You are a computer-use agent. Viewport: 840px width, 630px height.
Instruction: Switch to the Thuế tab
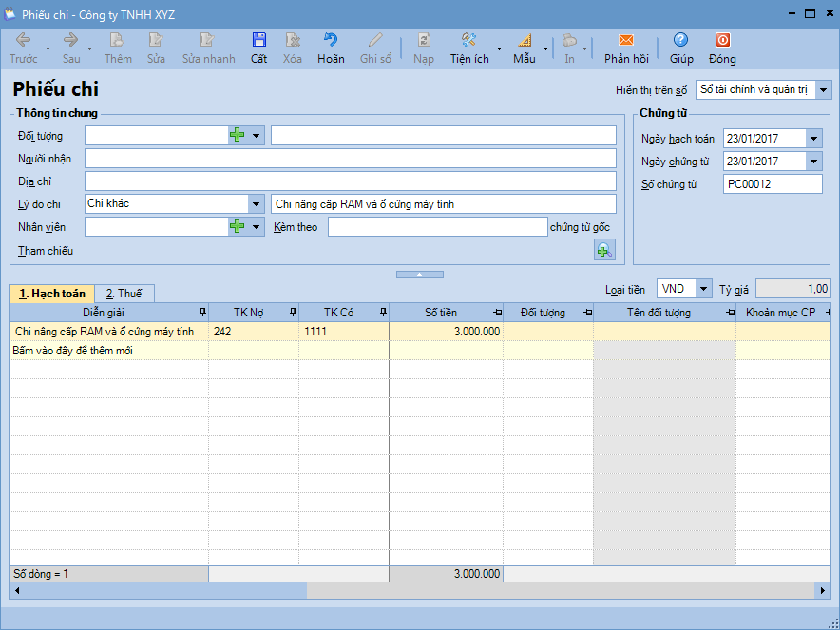pyautogui.click(x=124, y=294)
